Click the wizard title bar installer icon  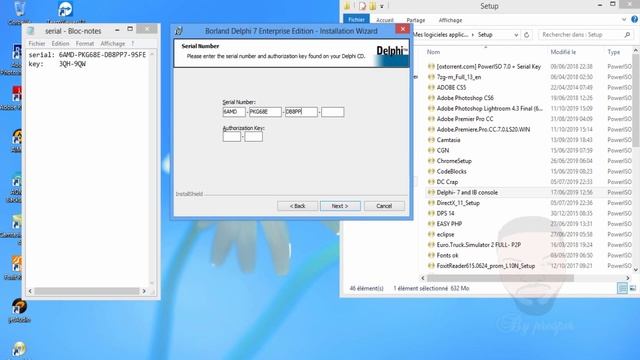[x=178, y=31]
